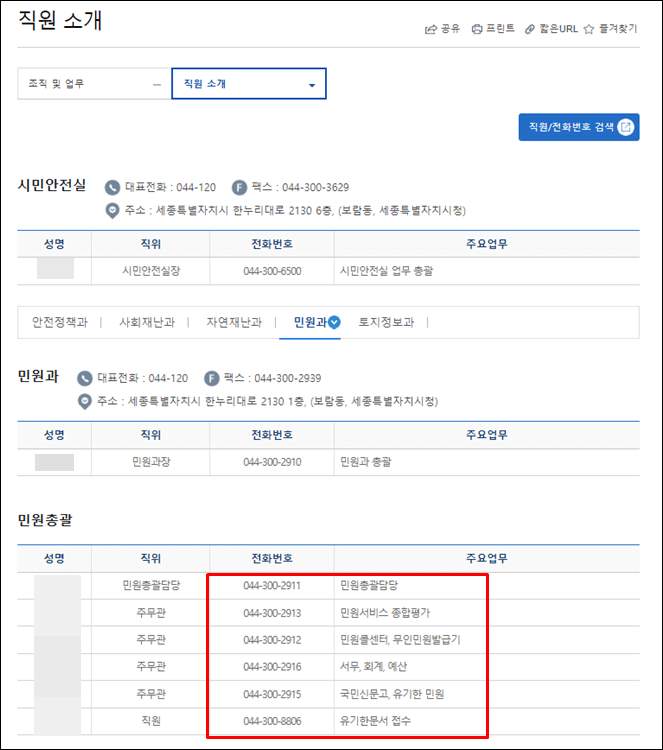Click phone number 044-300-2910

272,462
